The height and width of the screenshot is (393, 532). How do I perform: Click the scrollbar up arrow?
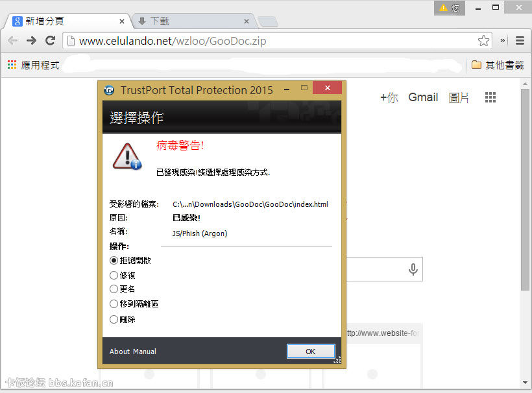coord(526,83)
